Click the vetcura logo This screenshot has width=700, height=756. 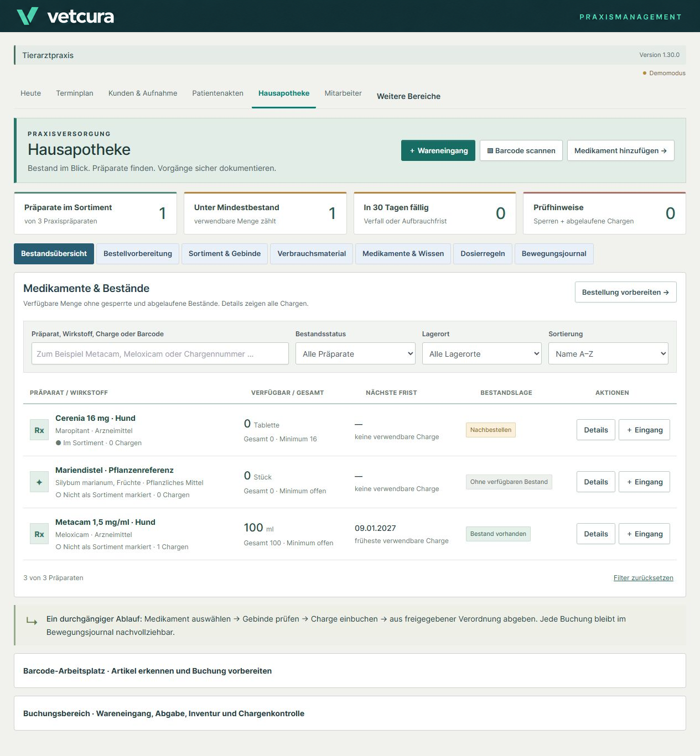tap(65, 16)
